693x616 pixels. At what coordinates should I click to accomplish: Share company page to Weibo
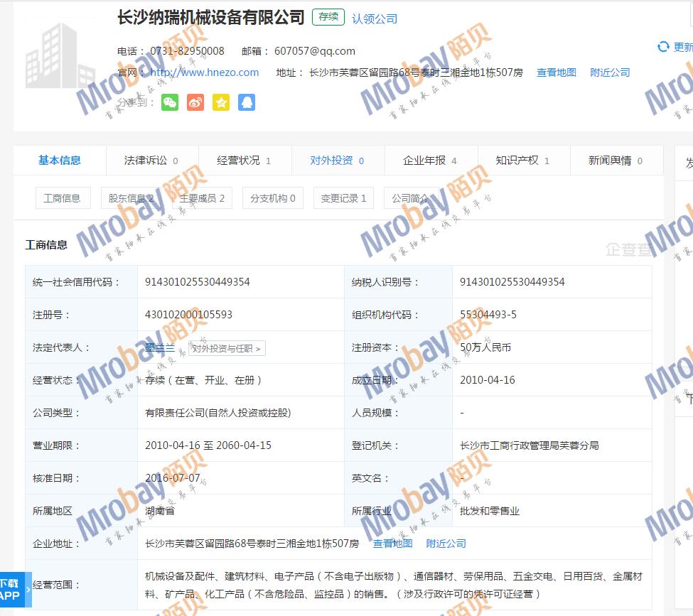click(x=195, y=102)
